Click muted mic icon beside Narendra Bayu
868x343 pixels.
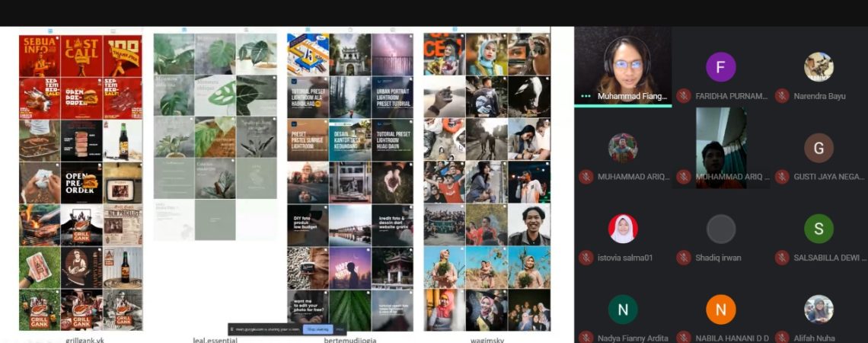coord(782,96)
